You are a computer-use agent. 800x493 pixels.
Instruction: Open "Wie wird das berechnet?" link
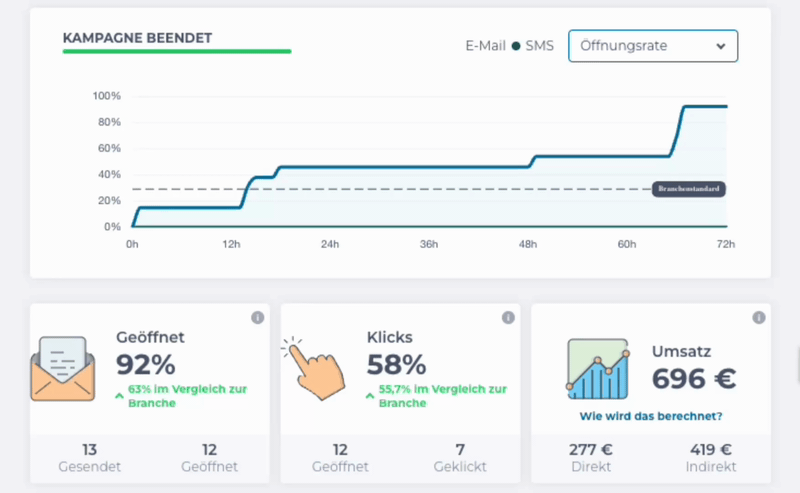click(651, 416)
